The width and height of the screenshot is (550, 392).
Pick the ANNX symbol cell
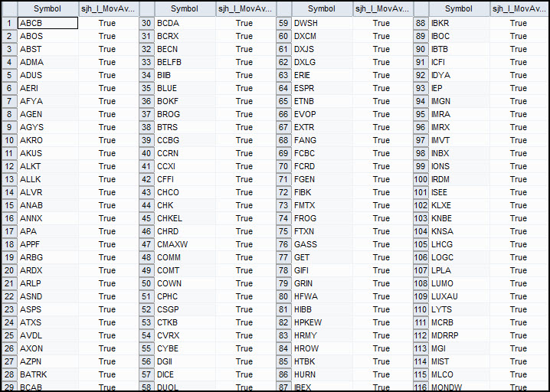[x=47, y=218]
